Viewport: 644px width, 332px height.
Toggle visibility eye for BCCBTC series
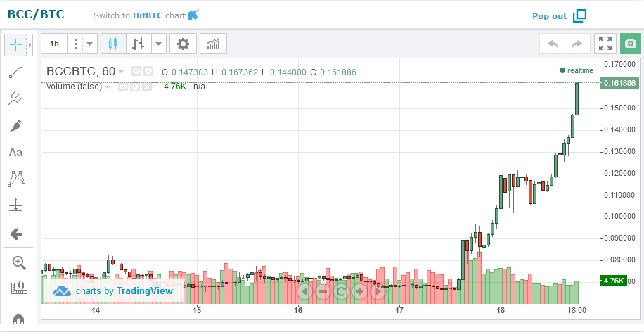point(138,71)
